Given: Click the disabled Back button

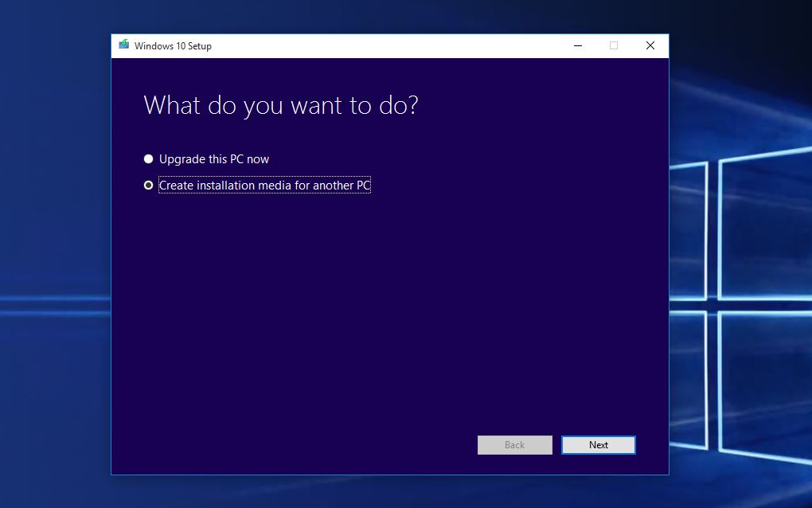Looking at the screenshot, I should pyautogui.click(x=514, y=445).
